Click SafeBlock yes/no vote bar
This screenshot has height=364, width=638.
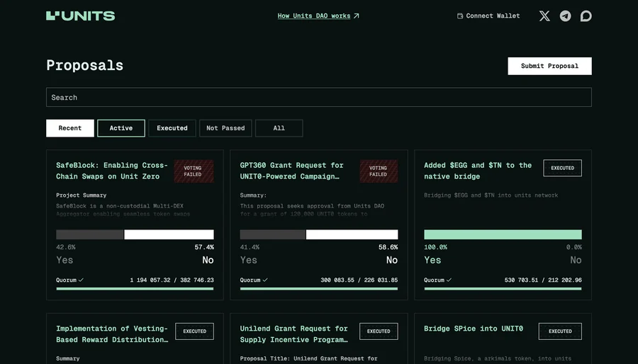135,234
